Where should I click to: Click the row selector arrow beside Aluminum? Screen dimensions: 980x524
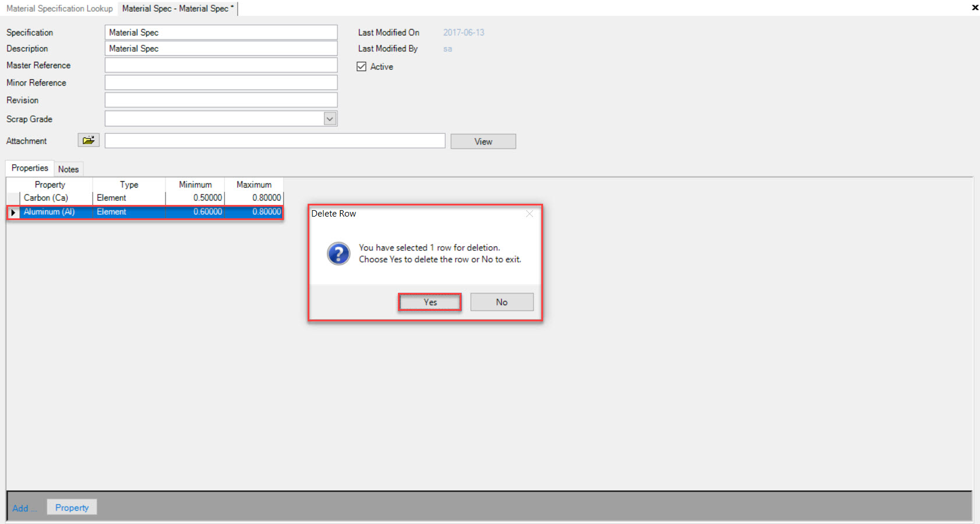(x=13, y=213)
